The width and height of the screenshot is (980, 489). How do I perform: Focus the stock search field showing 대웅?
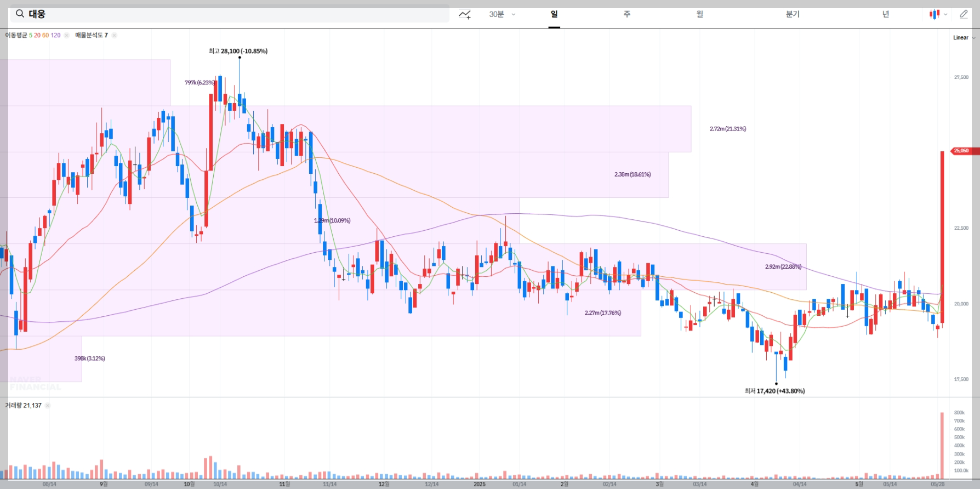tap(230, 14)
